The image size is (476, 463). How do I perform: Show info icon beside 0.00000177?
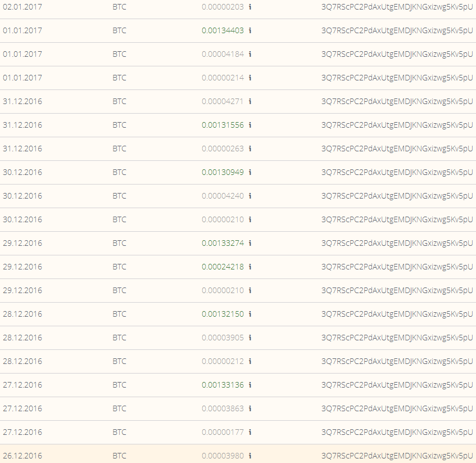tap(250, 432)
